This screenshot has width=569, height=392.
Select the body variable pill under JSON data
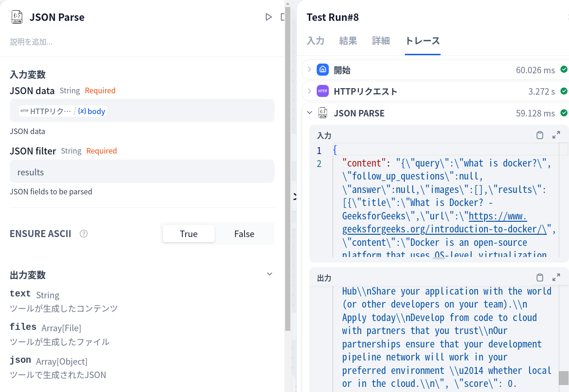tap(91, 111)
